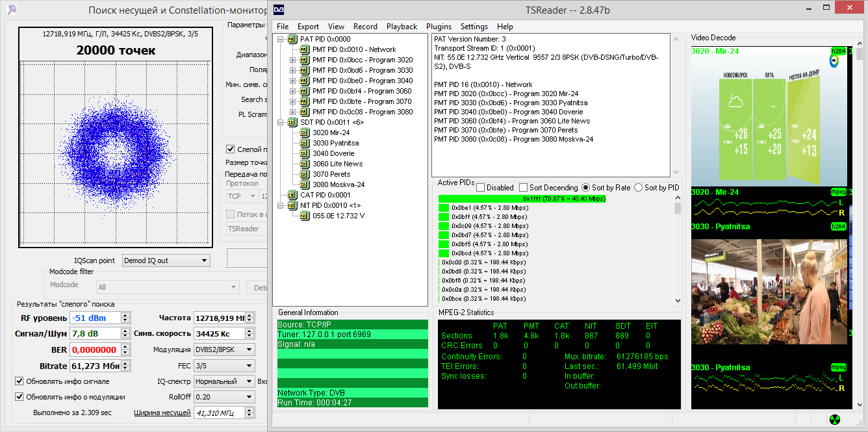Collapse the NIT PID 0x0010 tree node
This screenshot has height=432, width=868.
click(281, 205)
